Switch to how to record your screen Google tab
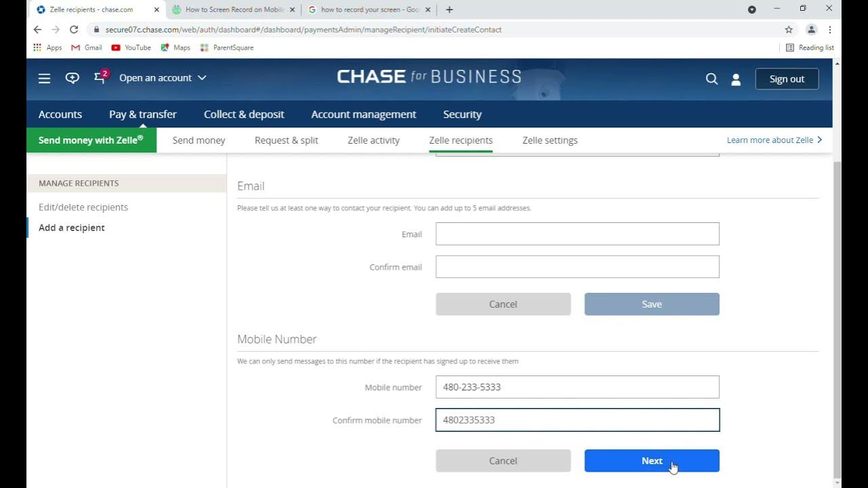Screen dimensions: 868x488 370,9
